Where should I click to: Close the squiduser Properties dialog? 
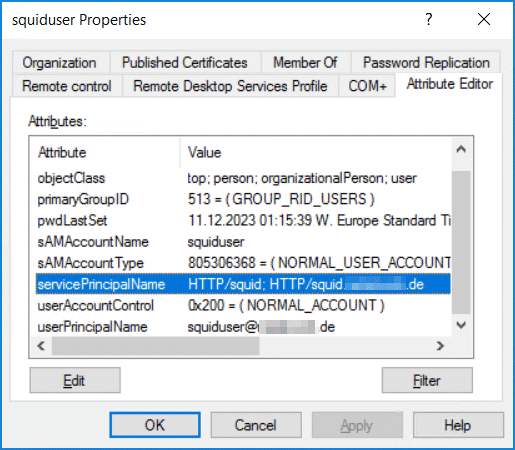pyautogui.click(x=484, y=19)
